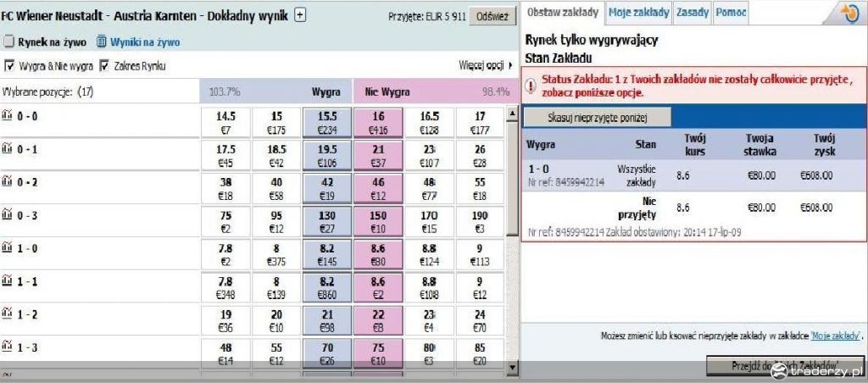868x383 pixels.
Task: Click the plus icon next to Dokładny wynik
Action: [x=299, y=15]
